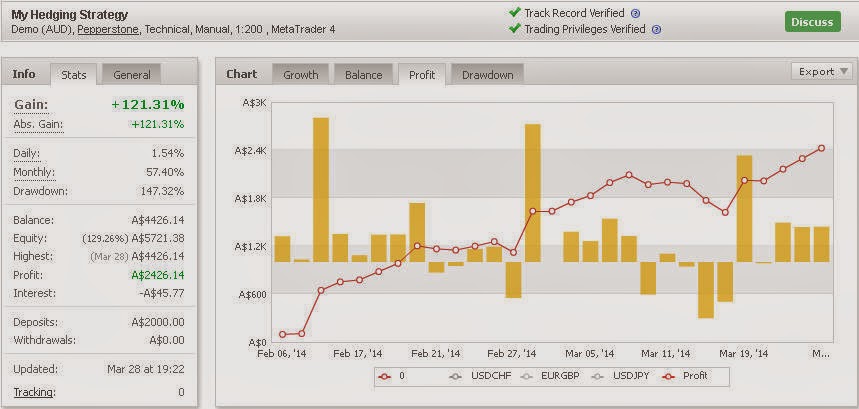Click the last profit line data point
Image resolution: width=859 pixels, height=409 pixels.
pyautogui.click(x=821, y=148)
